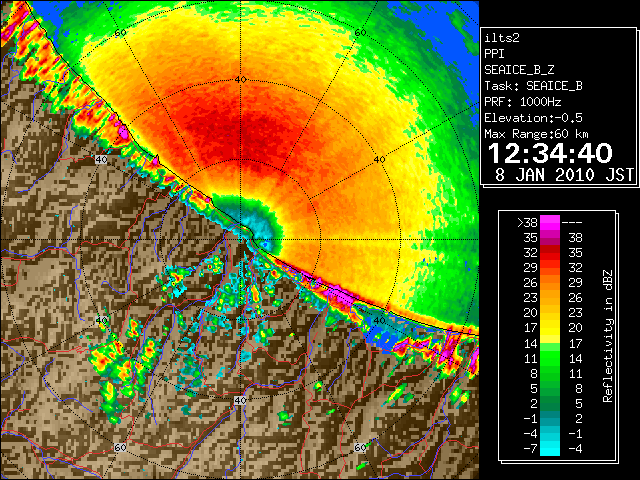640x480 pixels.
Task: Click "14" in the legend's left column
Action: pos(531,344)
